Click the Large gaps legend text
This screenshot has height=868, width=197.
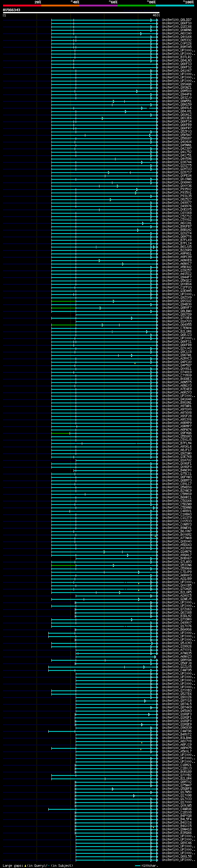pyautogui.click(x=38, y=866)
